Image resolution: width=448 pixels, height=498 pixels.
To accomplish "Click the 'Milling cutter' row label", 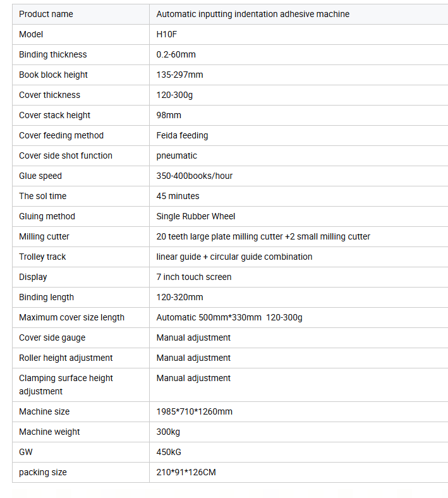I will pos(44,236).
